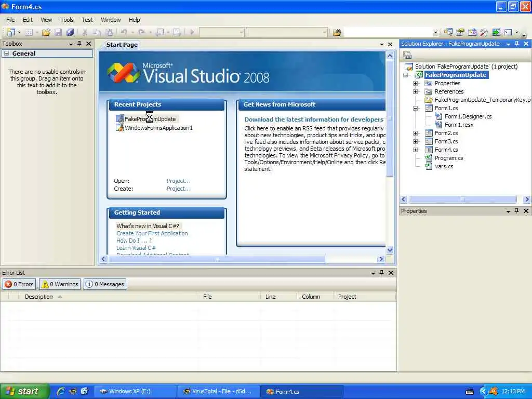Pin the Toolbox panel with auto-hide icon
Screen dimensions: 532x399
pyautogui.click(x=79, y=44)
